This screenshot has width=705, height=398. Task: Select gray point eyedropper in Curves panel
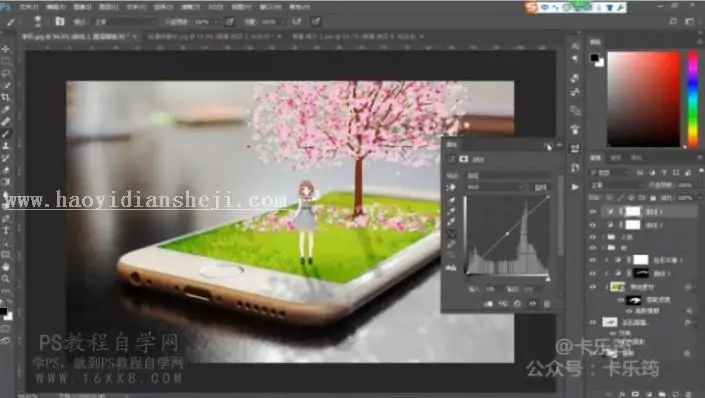point(451,211)
